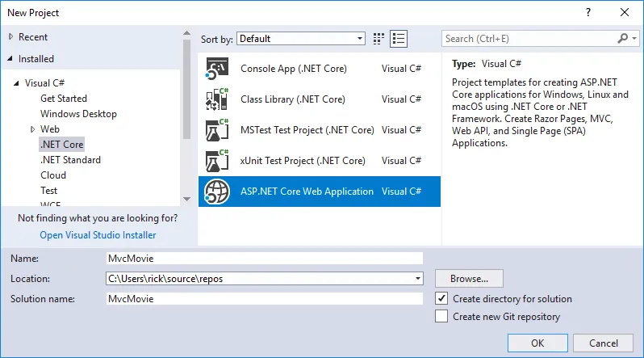Click the Installed label
The width and height of the screenshot is (644, 358).
click(x=36, y=59)
